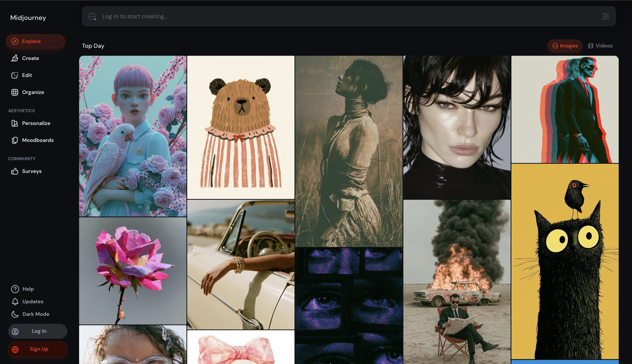
Task: Open the purple eyes collage image
Action: coord(349,306)
